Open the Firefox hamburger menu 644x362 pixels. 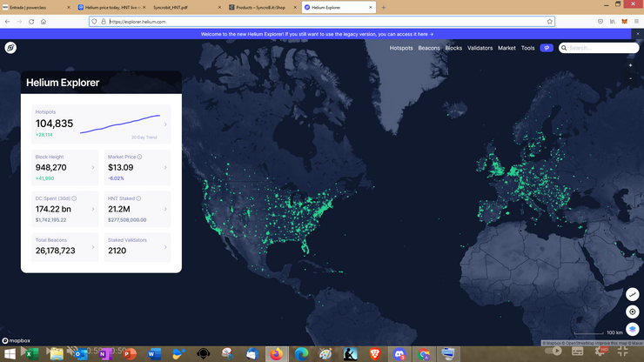pos(636,22)
